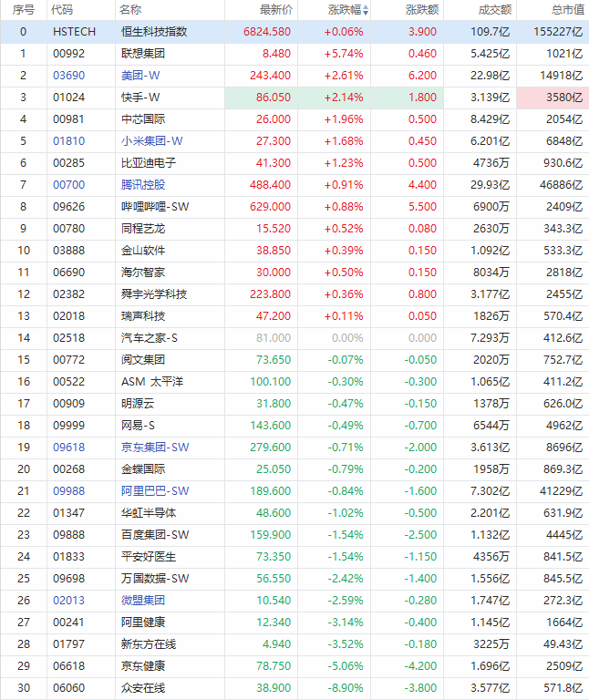Click 汽车之家-S unchanged 0.00% cell
This screenshot has width=589, height=700.
tap(347, 338)
